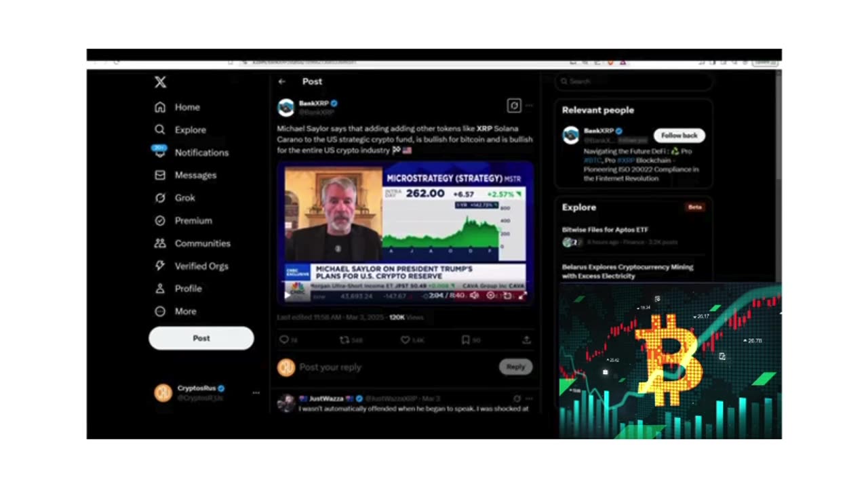
Task: Repost using the retweet icon
Action: (344, 340)
